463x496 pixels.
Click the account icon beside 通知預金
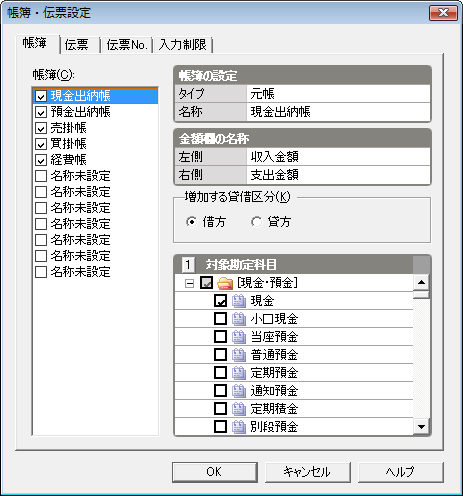click(x=239, y=391)
